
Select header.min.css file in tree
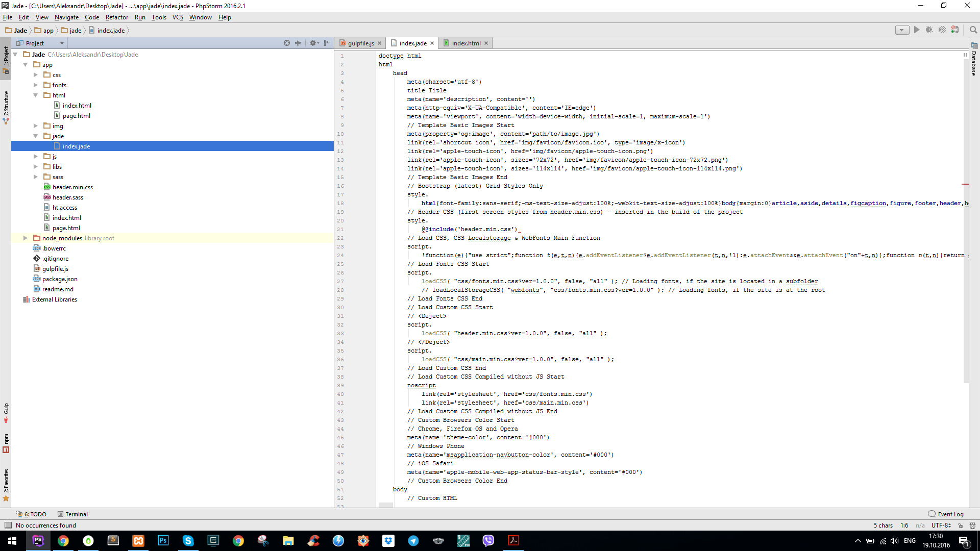pos(72,187)
